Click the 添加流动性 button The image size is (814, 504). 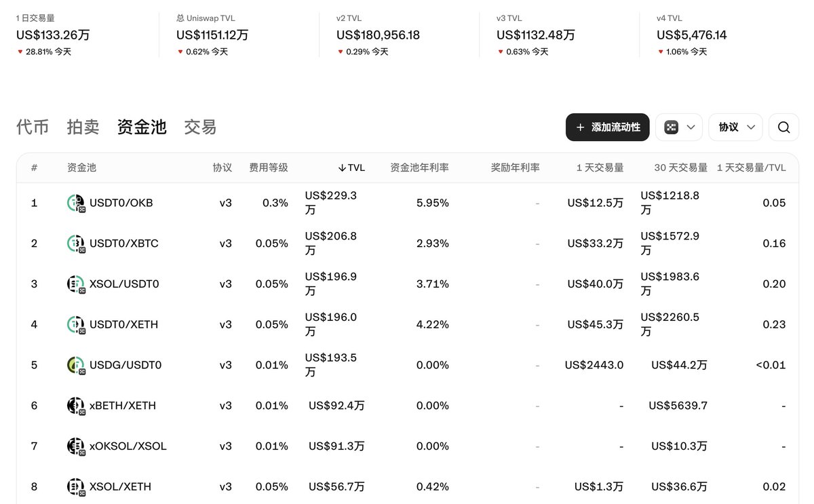tap(608, 128)
